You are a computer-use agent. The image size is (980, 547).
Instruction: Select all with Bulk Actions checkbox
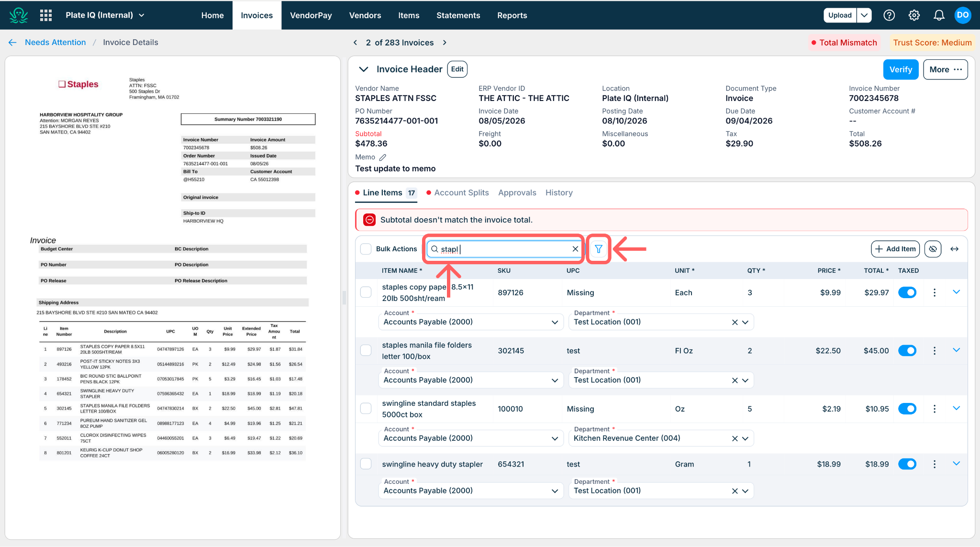[366, 249]
